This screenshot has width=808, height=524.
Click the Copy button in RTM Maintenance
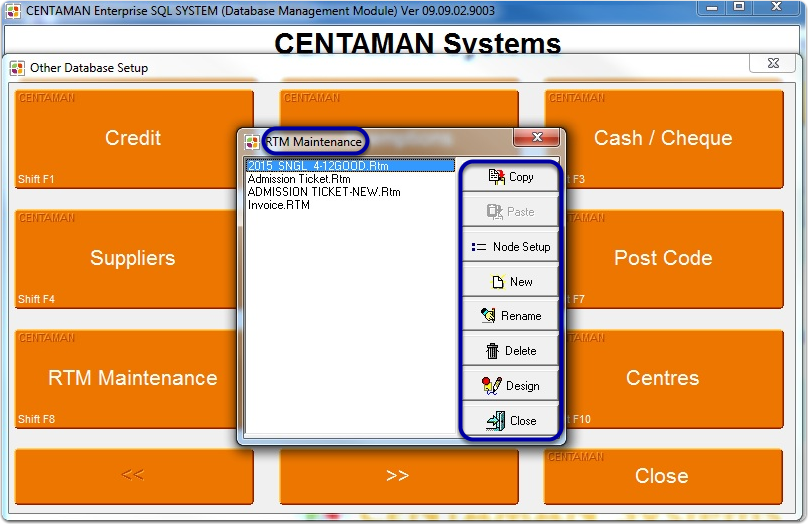point(510,177)
